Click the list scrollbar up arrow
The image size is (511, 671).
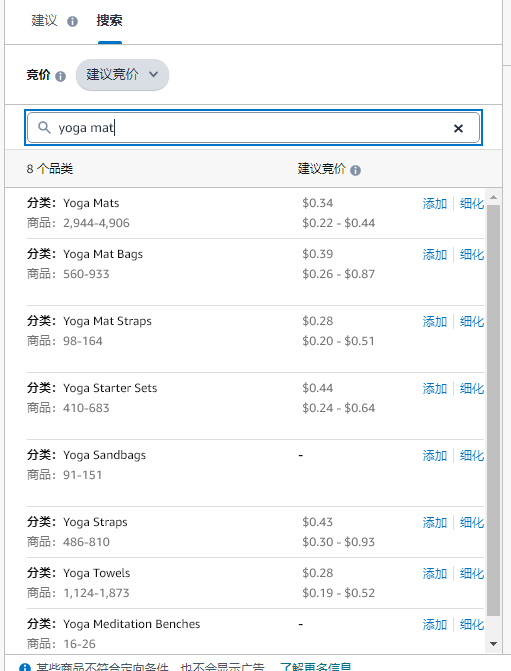click(x=493, y=197)
